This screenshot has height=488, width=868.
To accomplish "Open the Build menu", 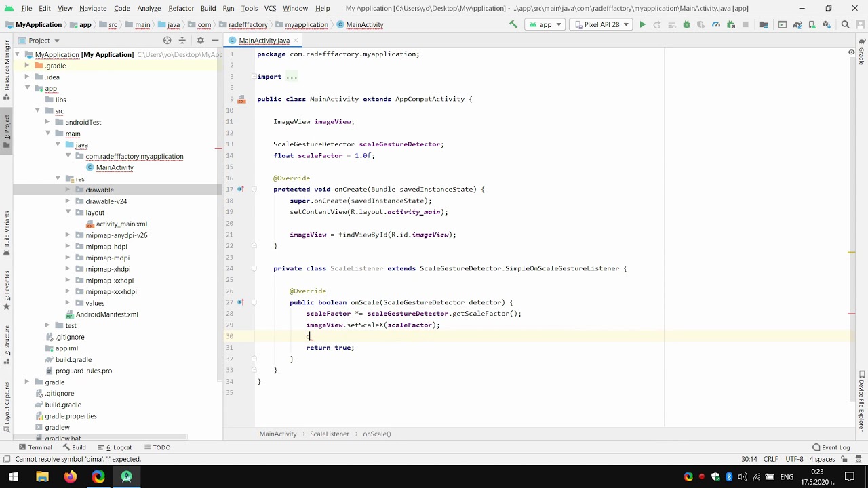I will click(208, 8).
